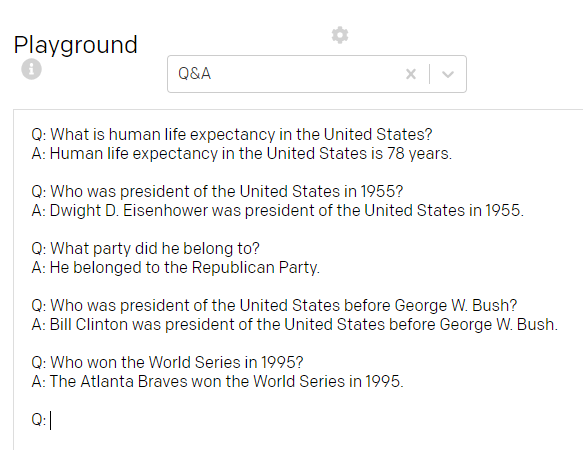Viewport: 583px width, 450px height.
Task: Click the question about president in 1955
Action: [x=217, y=192]
